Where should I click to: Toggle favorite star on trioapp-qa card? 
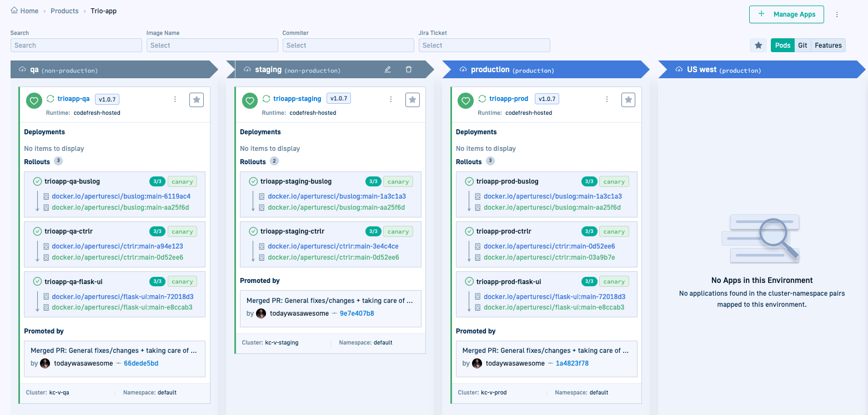click(x=197, y=100)
